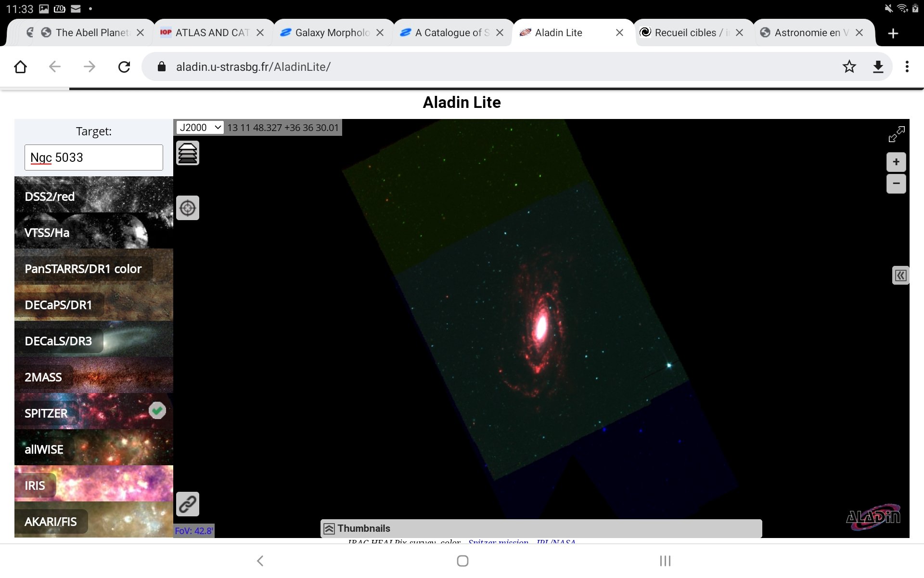Click the Aladin Lite page heading
The height and width of the screenshot is (578, 924).
pyautogui.click(x=462, y=102)
